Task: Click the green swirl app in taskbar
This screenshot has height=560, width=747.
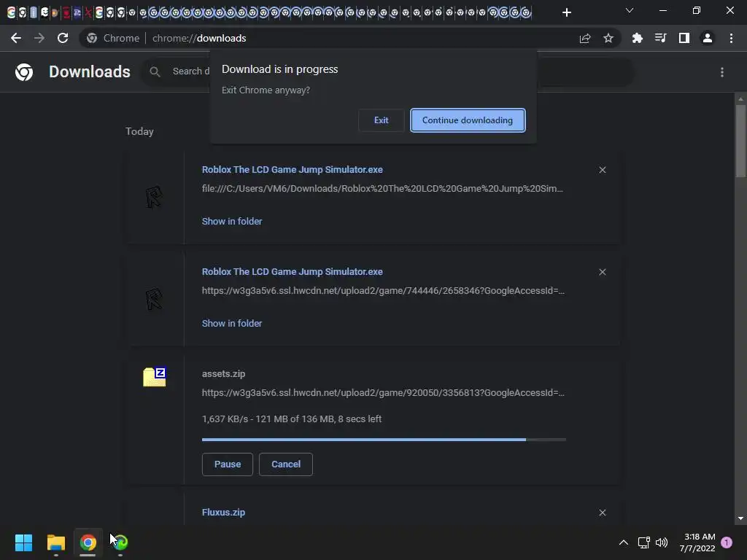Action: click(120, 542)
